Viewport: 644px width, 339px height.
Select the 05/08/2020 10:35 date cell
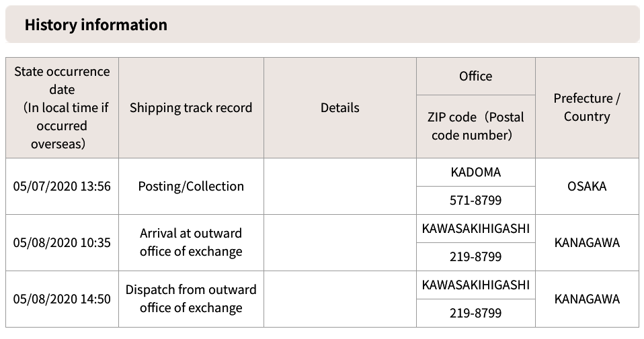(x=62, y=242)
